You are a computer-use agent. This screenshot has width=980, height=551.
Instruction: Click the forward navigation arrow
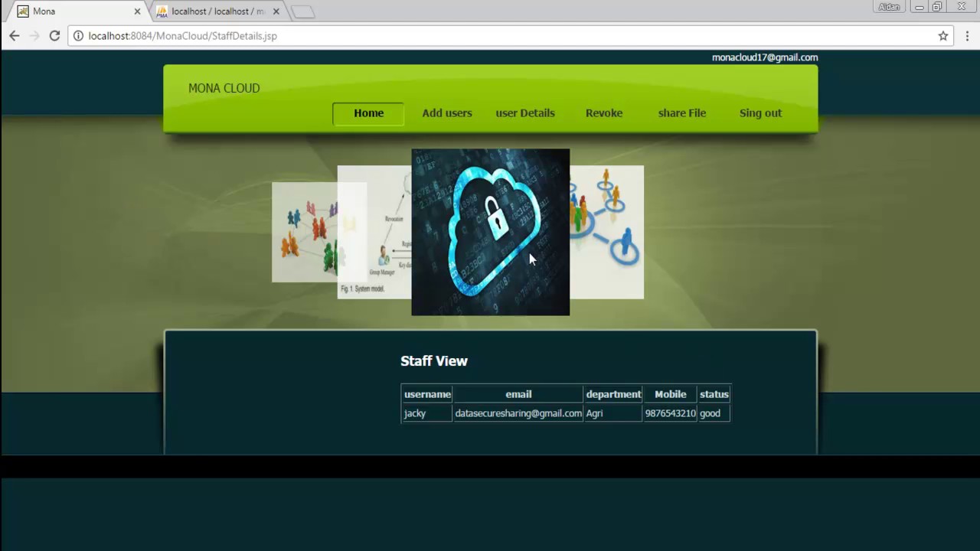point(34,36)
